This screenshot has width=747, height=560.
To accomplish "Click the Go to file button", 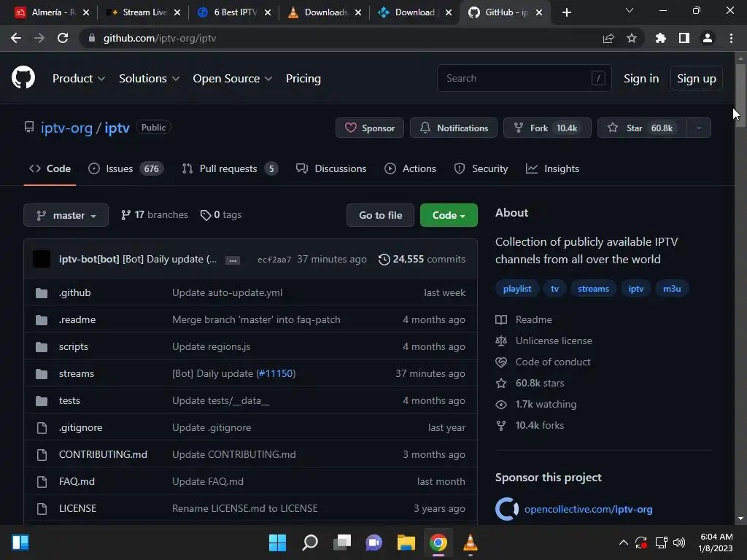I will coord(380,215).
